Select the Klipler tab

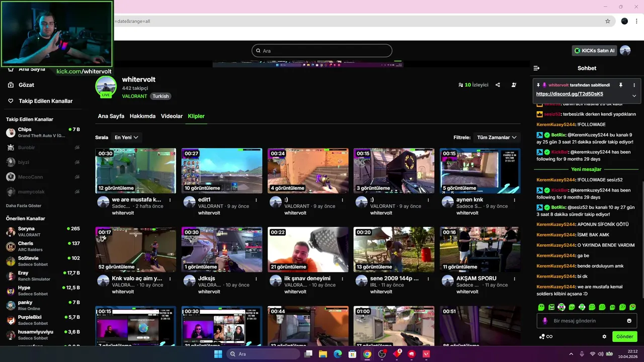[196, 116]
